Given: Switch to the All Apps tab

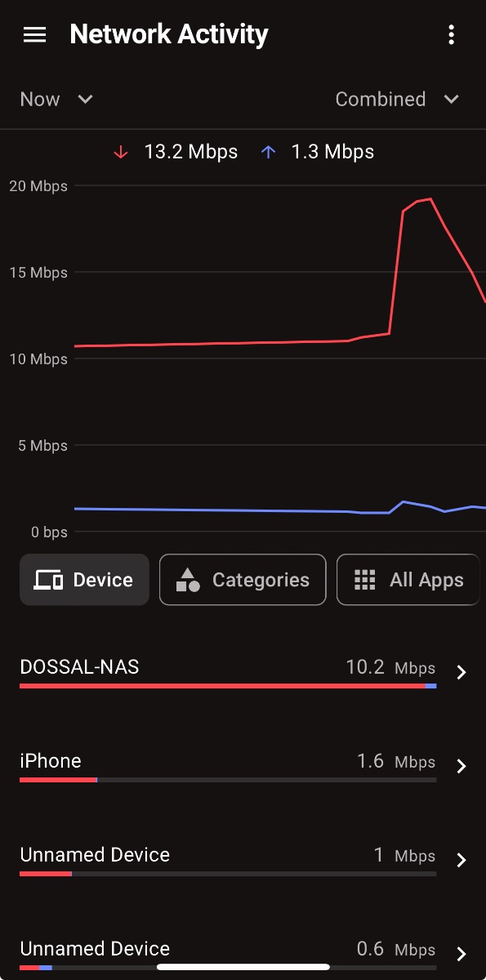Looking at the screenshot, I should [x=408, y=580].
